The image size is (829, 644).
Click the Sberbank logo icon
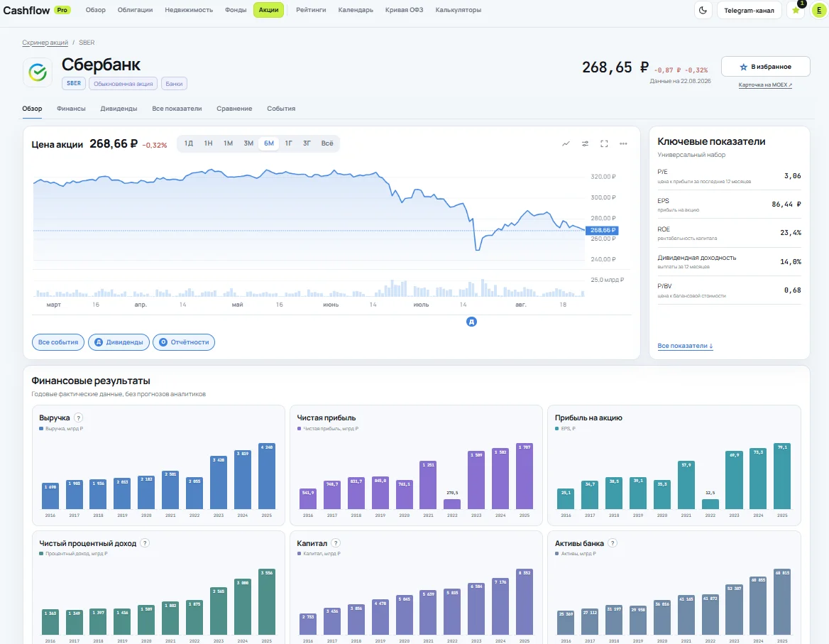coord(38,72)
